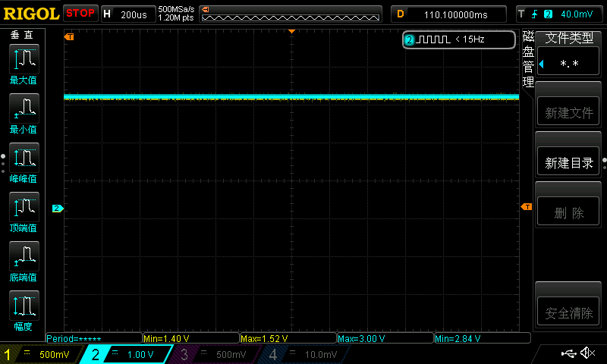Toggle channel 1 500mV label
Viewport: 607px width, 364px height.
tap(54, 354)
